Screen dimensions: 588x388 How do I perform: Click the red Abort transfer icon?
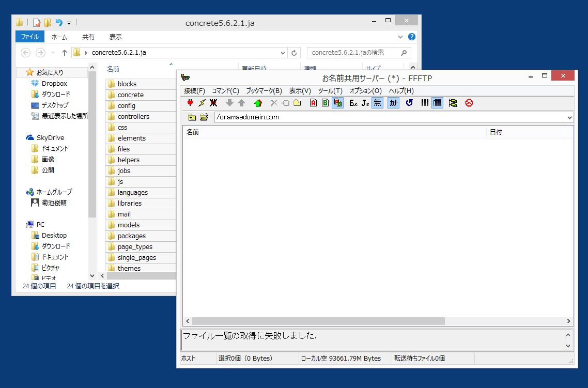[469, 103]
